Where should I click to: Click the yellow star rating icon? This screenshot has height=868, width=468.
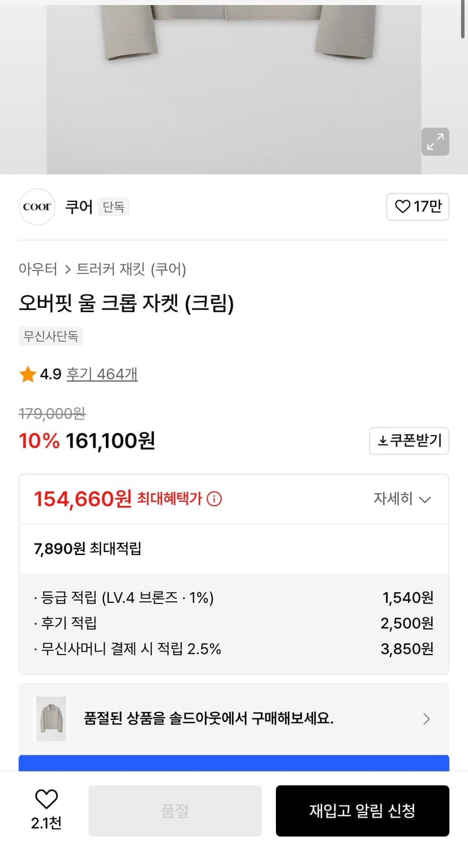[27, 374]
